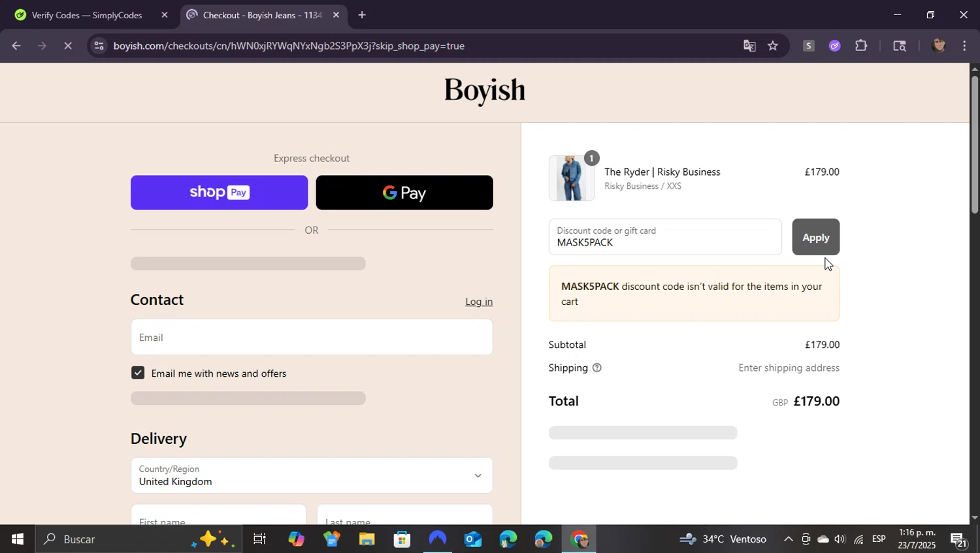Image resolution: width=980 pixels, height=553 pixels.
Task: Open the clock and date display
Action: click(x=917, y=539)
